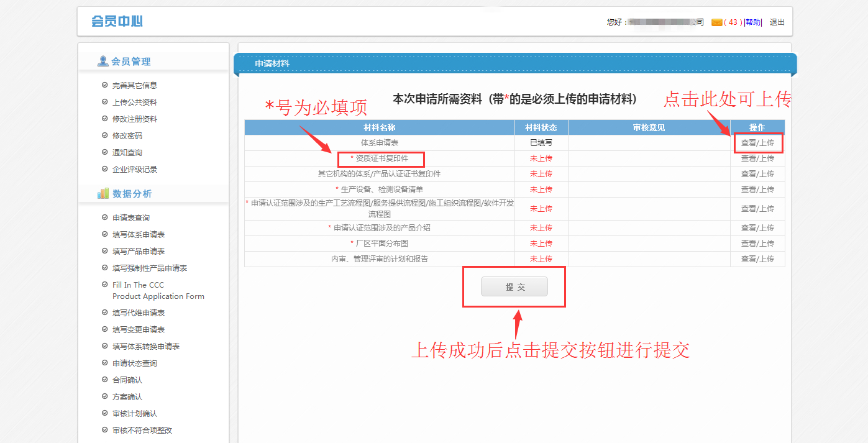Click the mail envelope icon in header
868x443 pixels.
[716, 22]
